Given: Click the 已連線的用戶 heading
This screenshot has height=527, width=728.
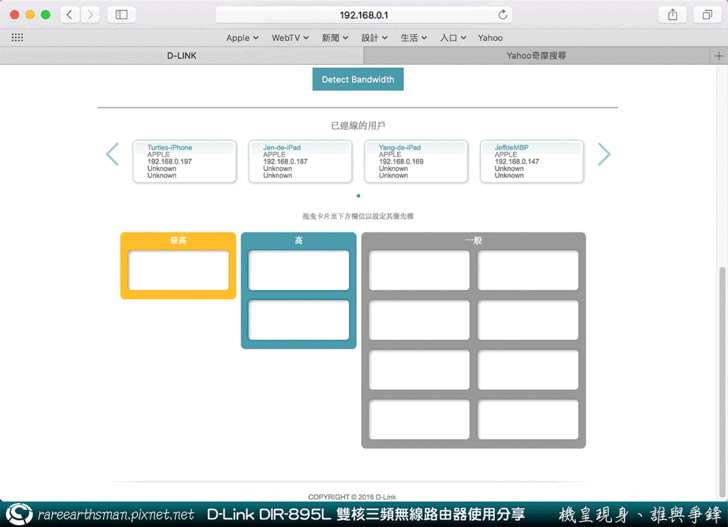Looking at the screenshot, I should [x=358, y=125].
